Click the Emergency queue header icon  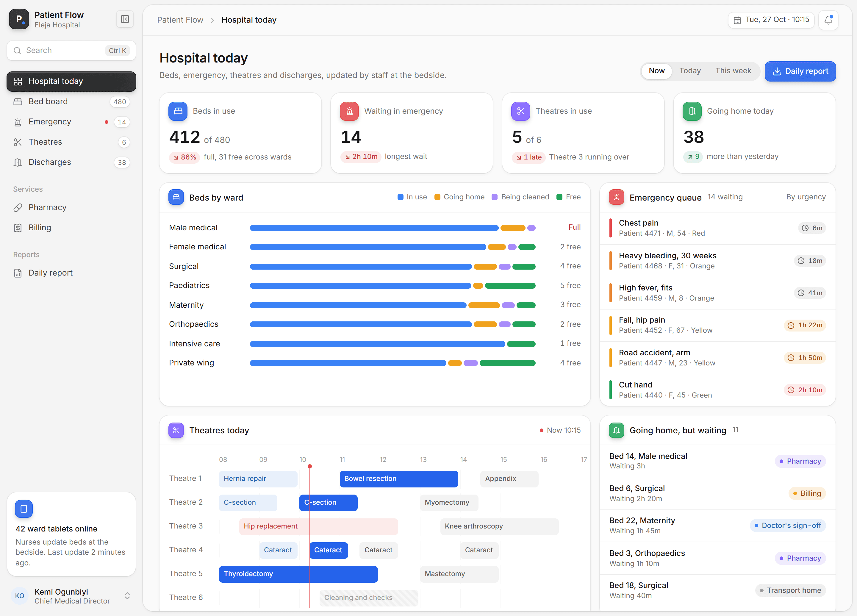[x=616, y=197]
